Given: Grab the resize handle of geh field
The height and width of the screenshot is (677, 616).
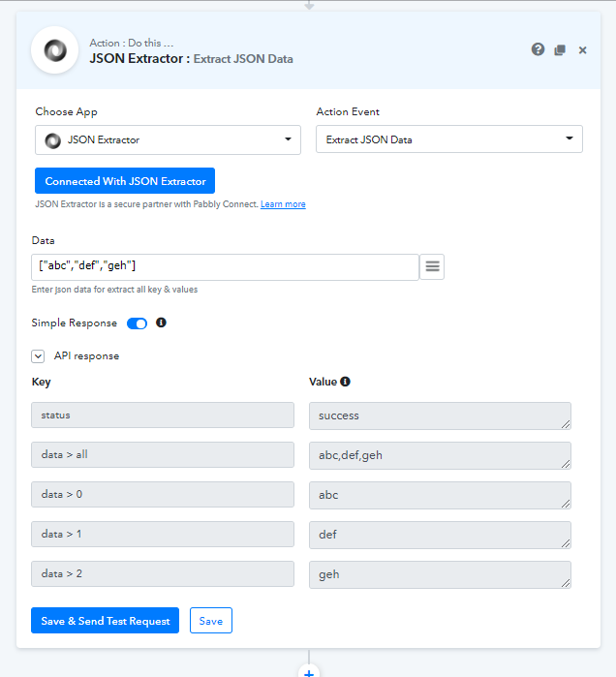Looking at the screenshot, I should pos(566,583).
